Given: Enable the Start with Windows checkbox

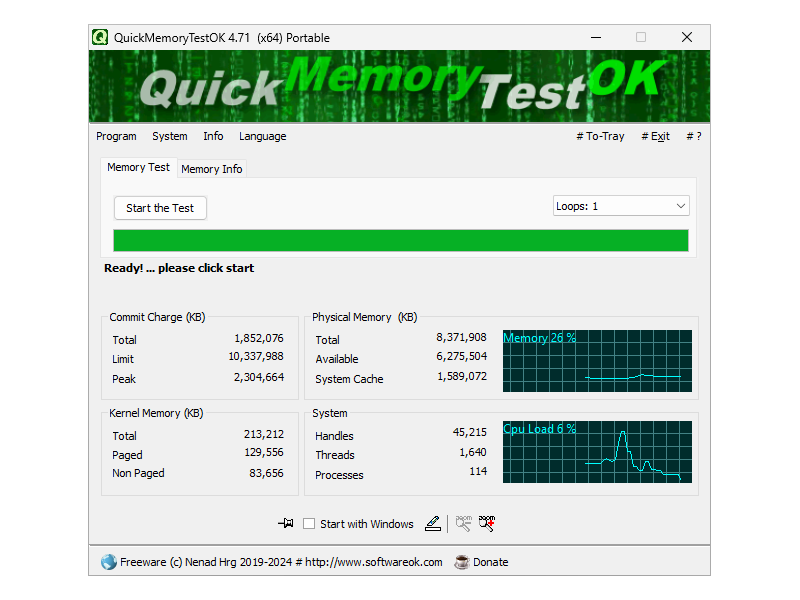Looking at the screenshot, I should 309,524.
